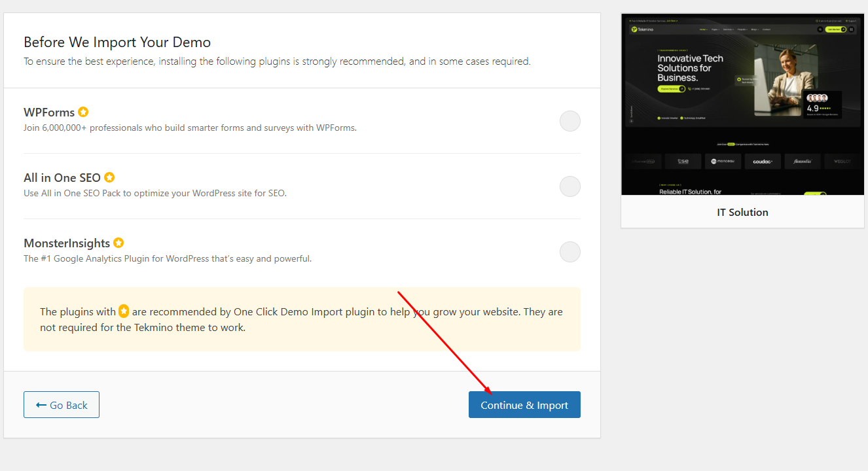Click the monceau brand logo in the preview

pos(722,161)
